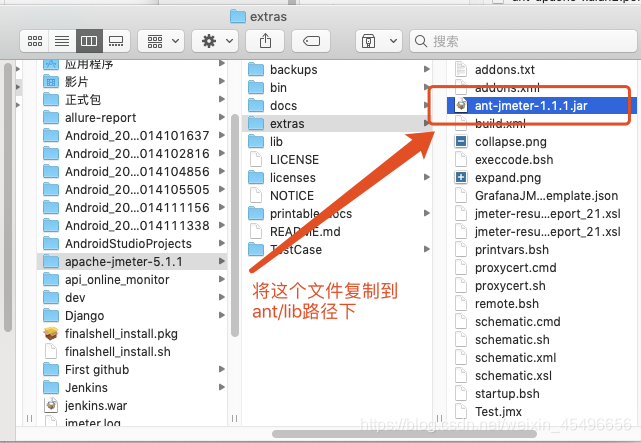Select remote.bsh file
The image size is (641, 443).
pos(542,303)
